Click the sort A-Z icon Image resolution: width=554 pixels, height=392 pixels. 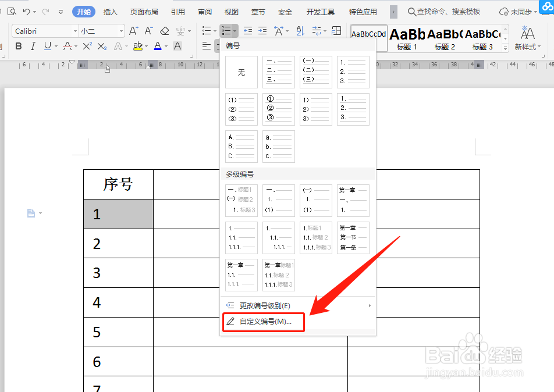click(x=300, y=31)
